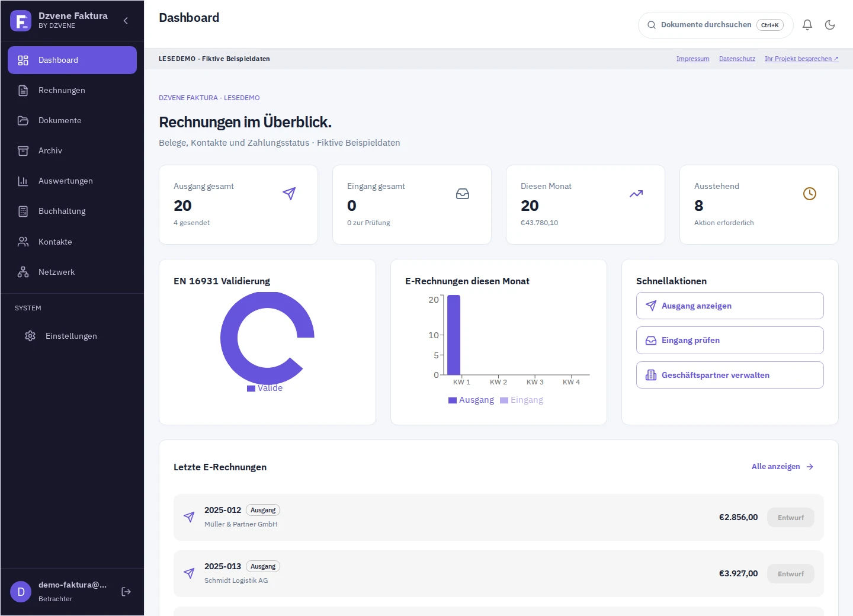Screen dimensions: 853x616
Task: Click the Kontakte people icon
Action: click(x=23, y=242)
